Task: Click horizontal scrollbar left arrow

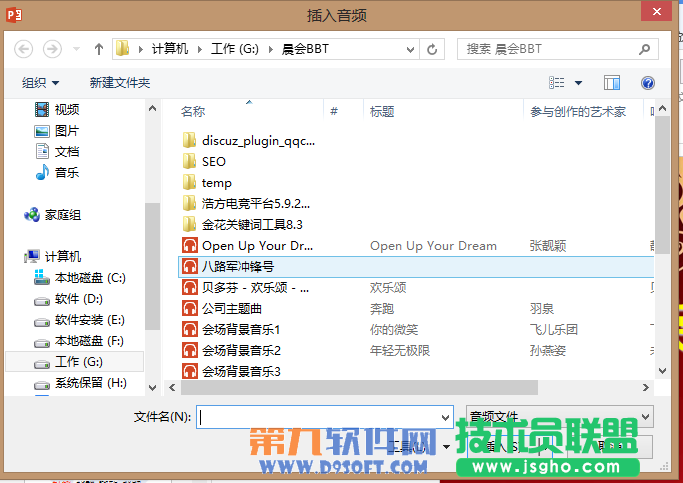Action: point(172,387)
